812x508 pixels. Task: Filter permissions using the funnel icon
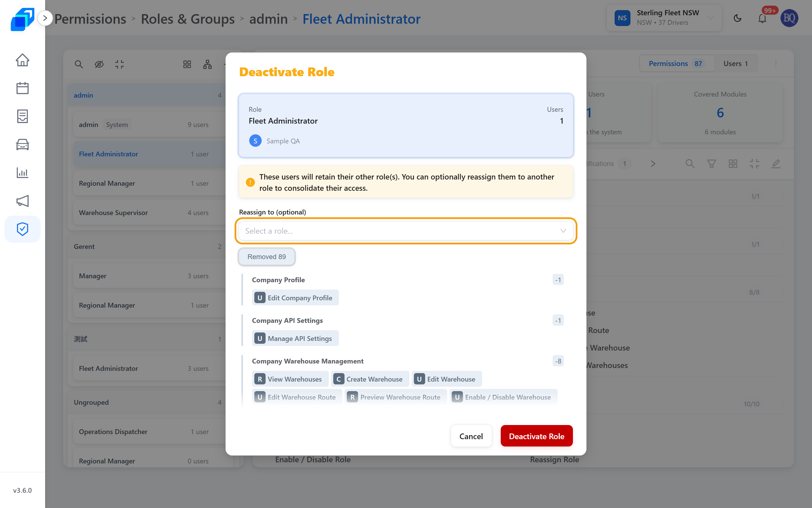(711, 164)
